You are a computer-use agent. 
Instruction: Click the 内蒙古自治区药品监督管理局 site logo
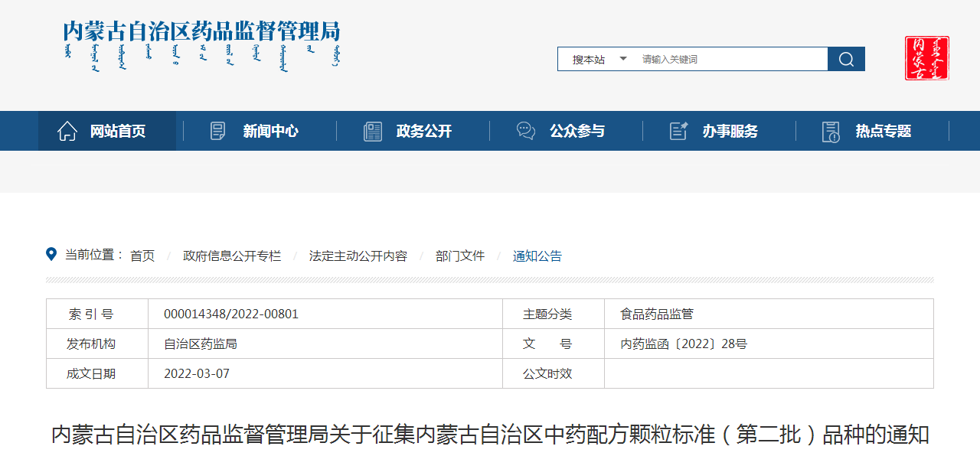pyautogui.click(x=202, y=44)
